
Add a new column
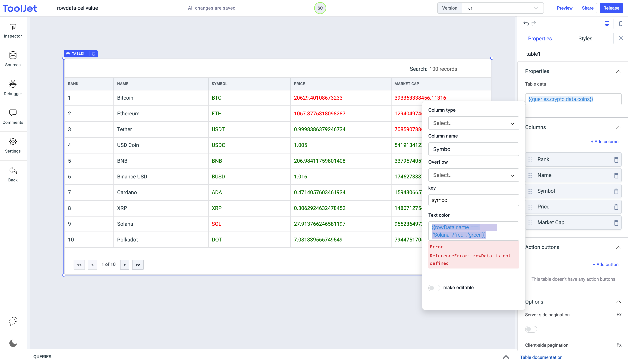(x=604, y=141)
